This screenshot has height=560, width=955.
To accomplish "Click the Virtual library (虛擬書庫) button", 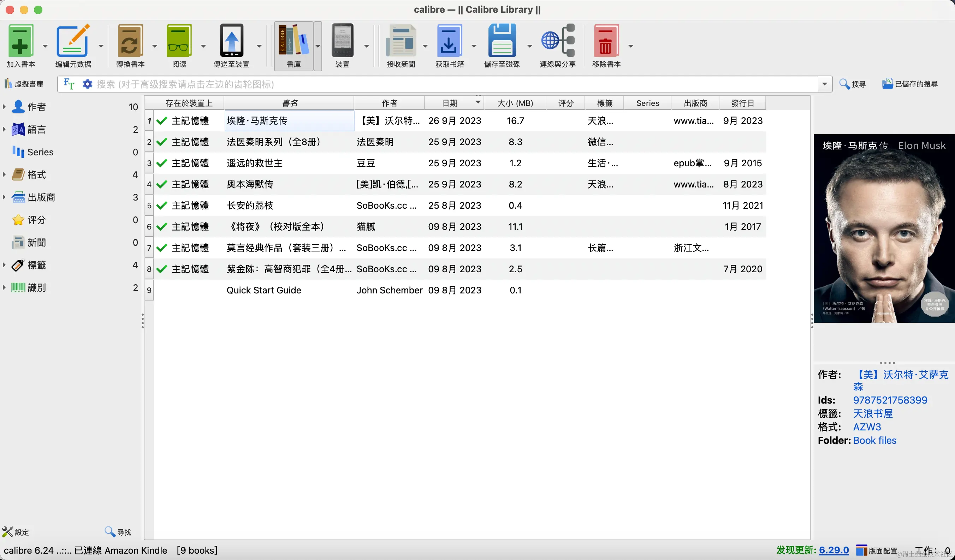I will point(24,84).
